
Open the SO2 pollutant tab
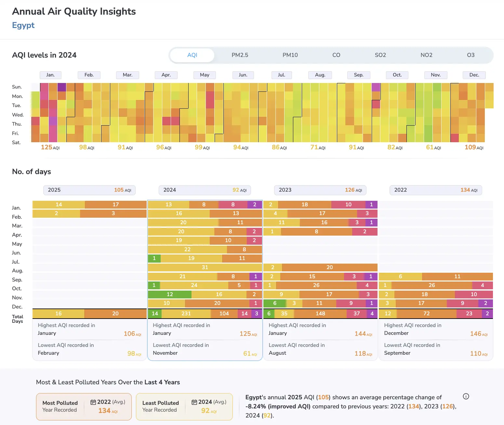380,55
